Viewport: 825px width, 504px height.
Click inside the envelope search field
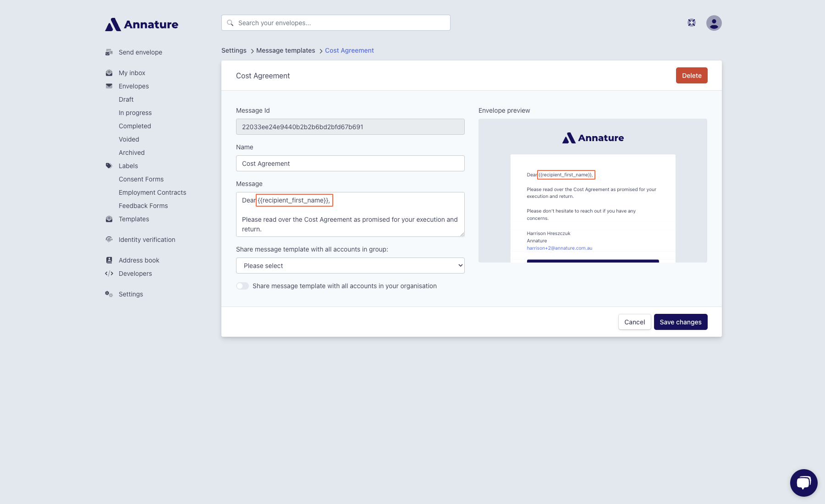click(x=335, y=22)
